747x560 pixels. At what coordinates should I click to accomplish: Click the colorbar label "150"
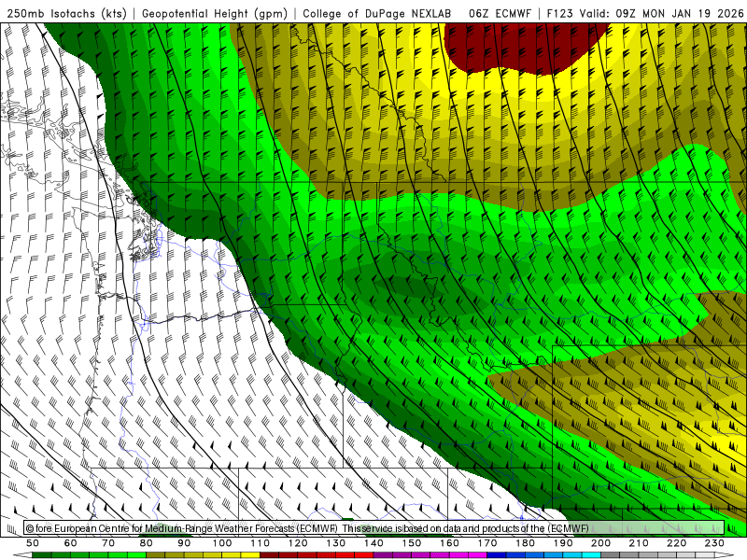412,543
